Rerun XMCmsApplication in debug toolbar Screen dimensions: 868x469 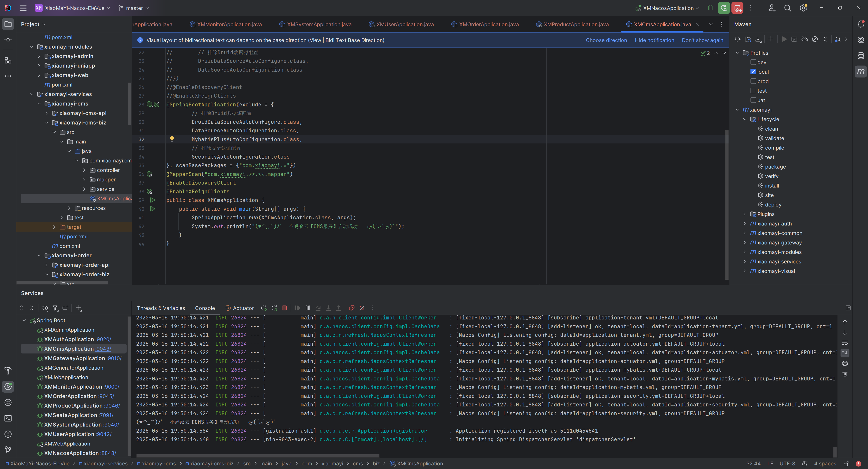click(x=264, y=308)
